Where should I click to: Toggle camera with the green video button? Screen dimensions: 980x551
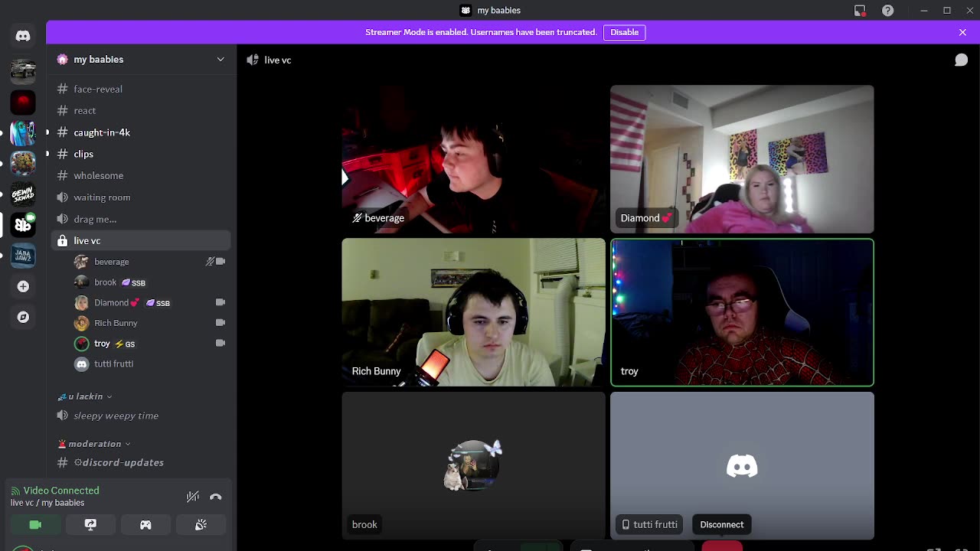point(35,525)
